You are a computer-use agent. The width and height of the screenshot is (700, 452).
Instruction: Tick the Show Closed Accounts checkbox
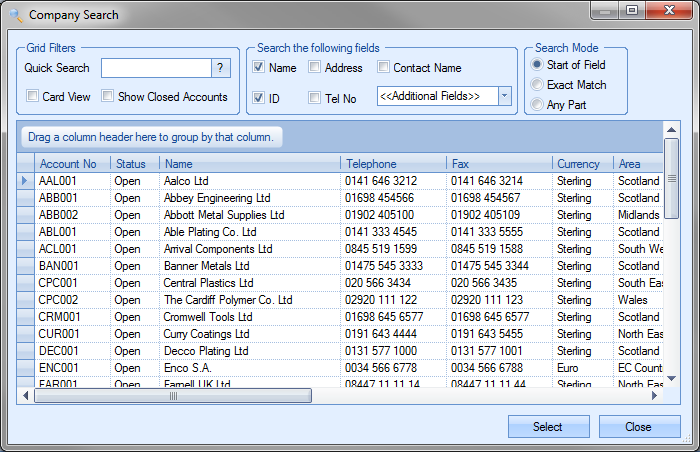[107, 97]
